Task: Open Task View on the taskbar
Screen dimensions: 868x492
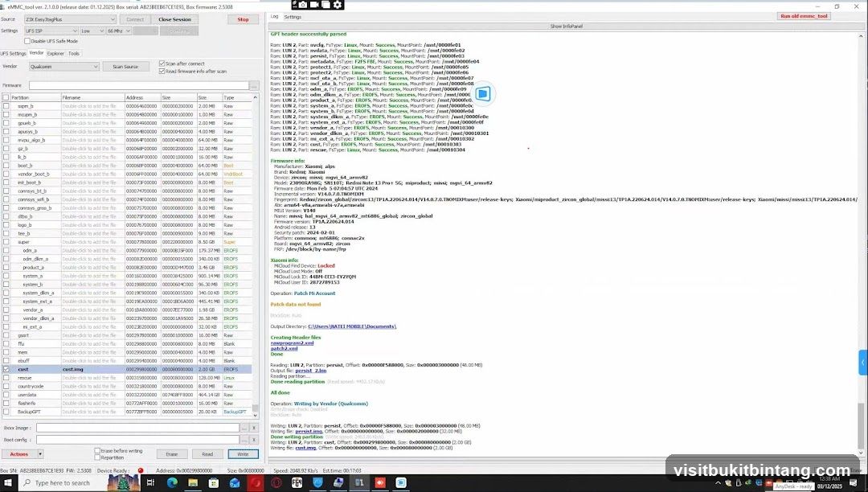Action: pos(150,482)
